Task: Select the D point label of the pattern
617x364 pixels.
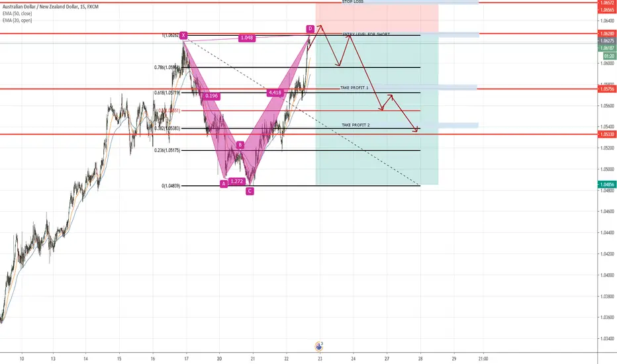Action: point(310,28)
